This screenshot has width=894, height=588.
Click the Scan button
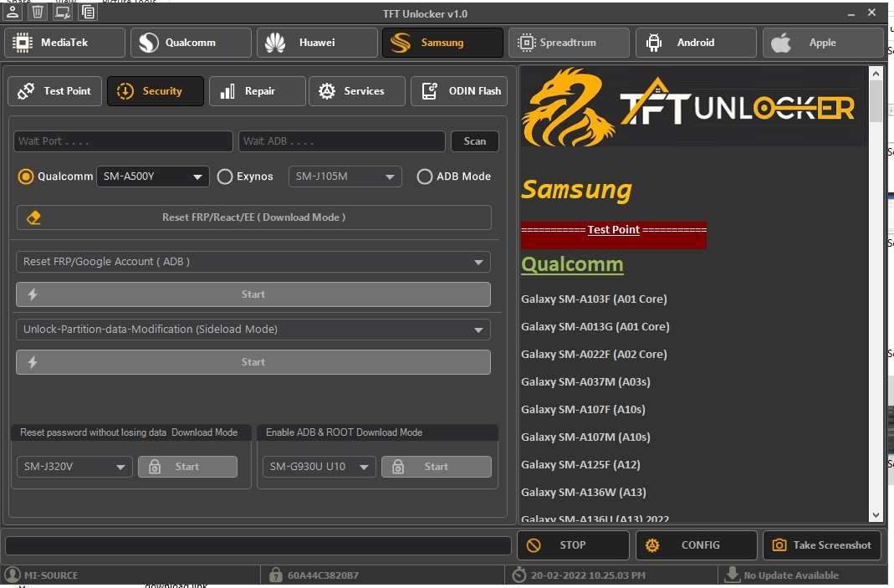click(475, 141)
